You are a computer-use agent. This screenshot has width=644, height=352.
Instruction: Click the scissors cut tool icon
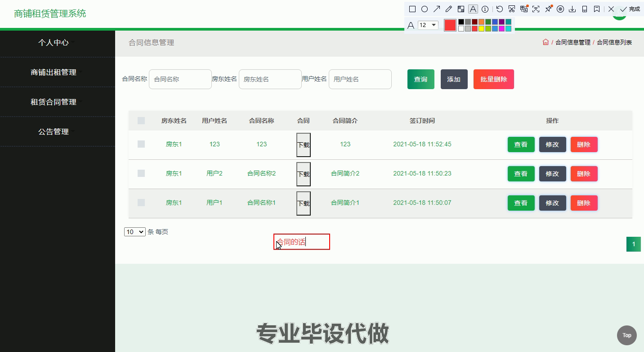coord(511,9)
